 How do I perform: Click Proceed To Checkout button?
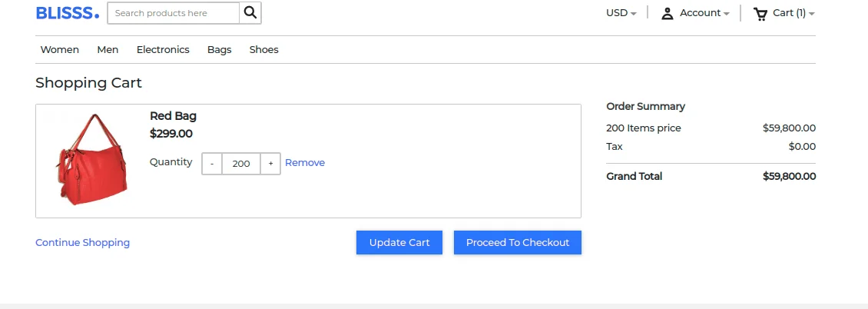point(518,243)
